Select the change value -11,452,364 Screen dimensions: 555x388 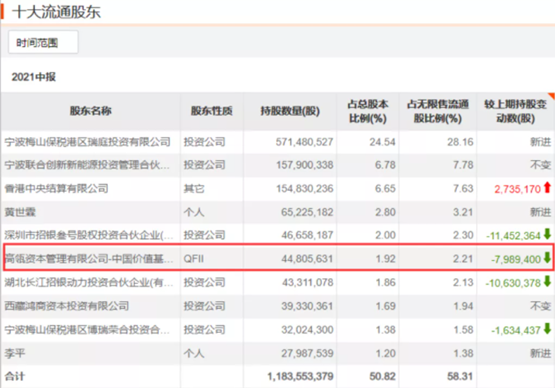[513, 236]
